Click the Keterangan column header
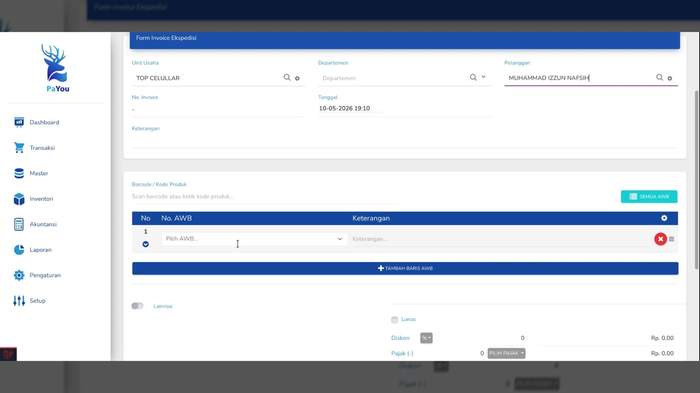This screenshot has width=700, height=393. [x=371, y=218]
